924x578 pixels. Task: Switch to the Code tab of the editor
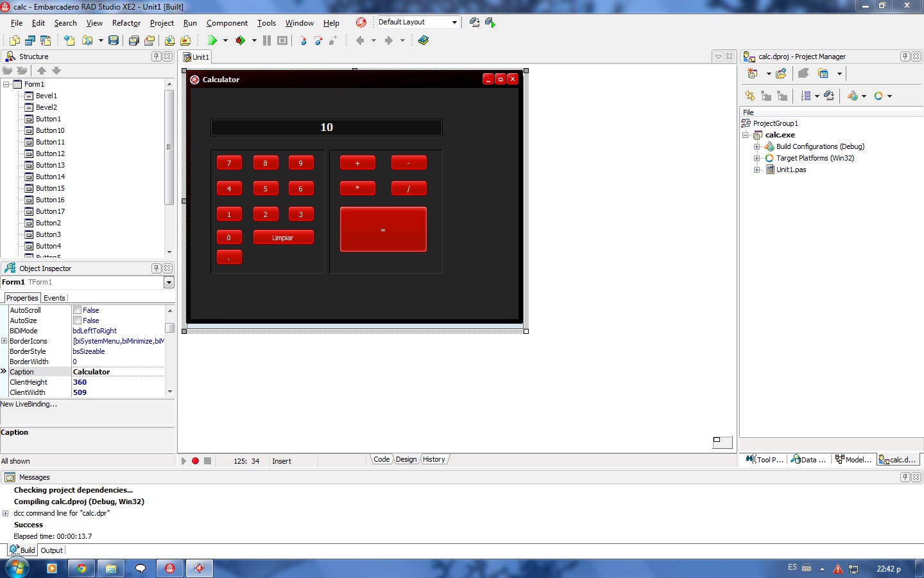382,459
